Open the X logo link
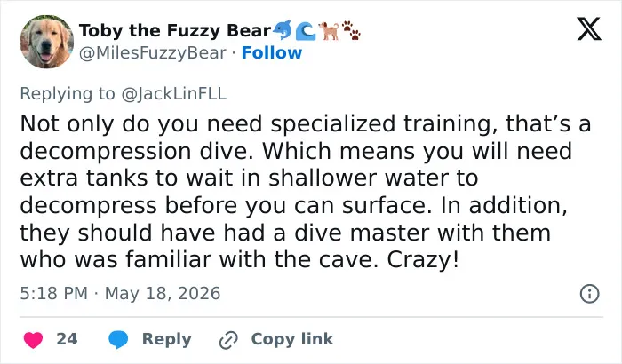This screenshot has width=622, height=364. point(589,29)
